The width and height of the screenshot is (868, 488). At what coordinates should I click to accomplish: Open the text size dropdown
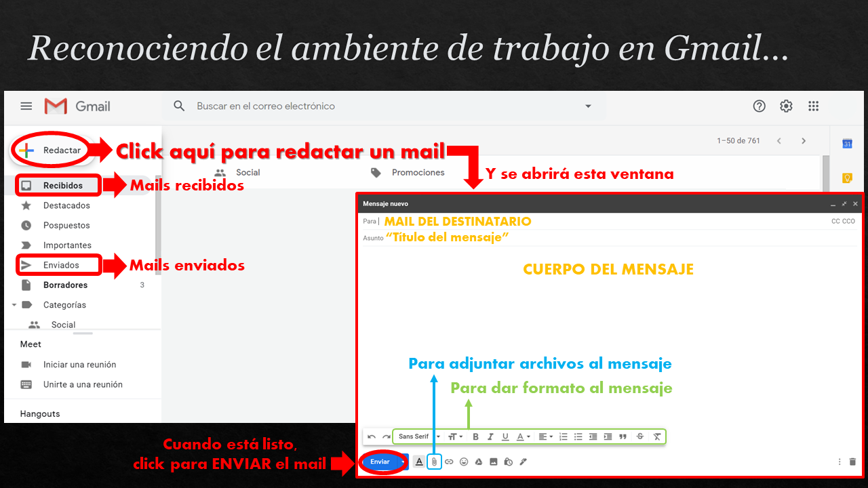(x=455, y=437)
